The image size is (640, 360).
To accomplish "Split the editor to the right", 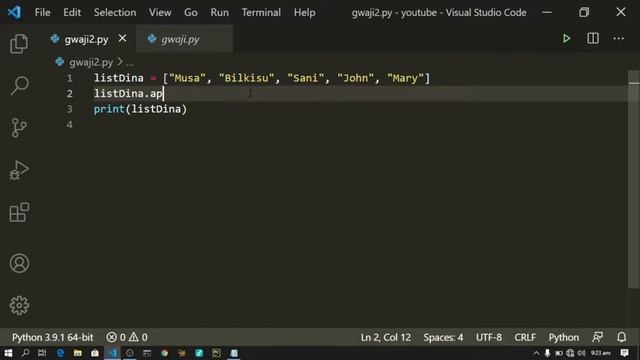I will [593, 39].
